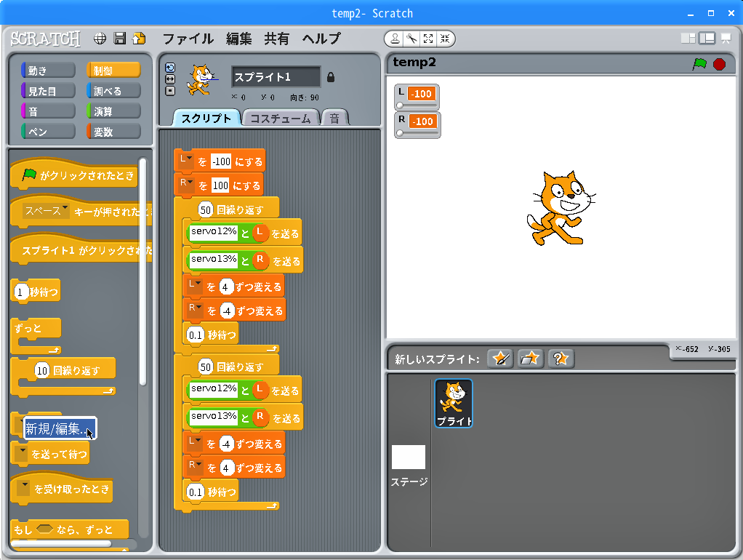Start the scripts with the green flag
This screenshot has width=743, height=560.
tap(699, 63)
